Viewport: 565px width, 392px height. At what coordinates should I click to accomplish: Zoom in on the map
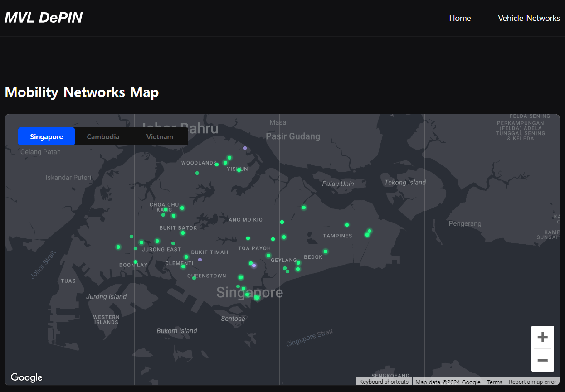[x=542, y=337]
